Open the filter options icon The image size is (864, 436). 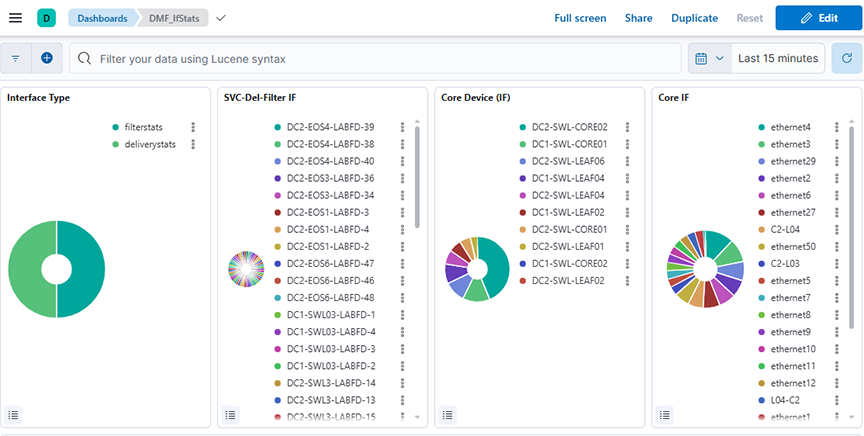16,58
